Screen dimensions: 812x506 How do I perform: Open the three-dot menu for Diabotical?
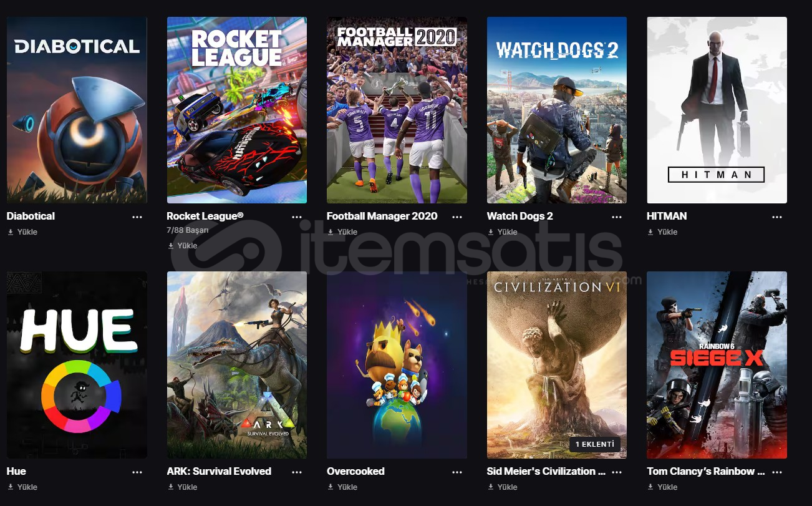point(137,217)
